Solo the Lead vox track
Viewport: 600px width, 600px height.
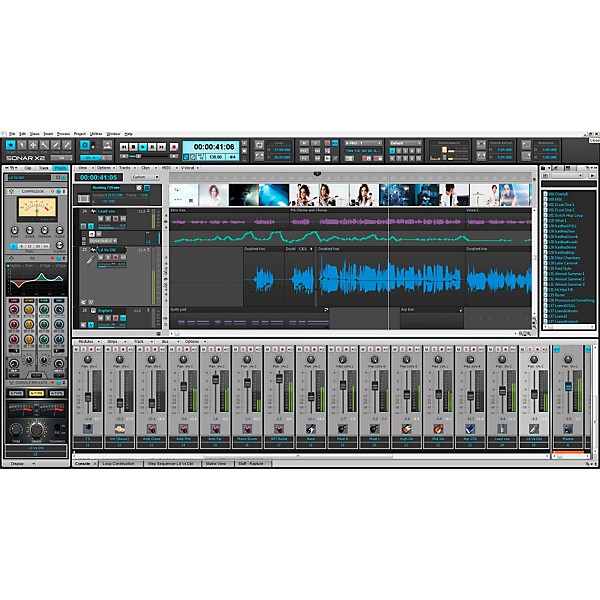[108, 218]
